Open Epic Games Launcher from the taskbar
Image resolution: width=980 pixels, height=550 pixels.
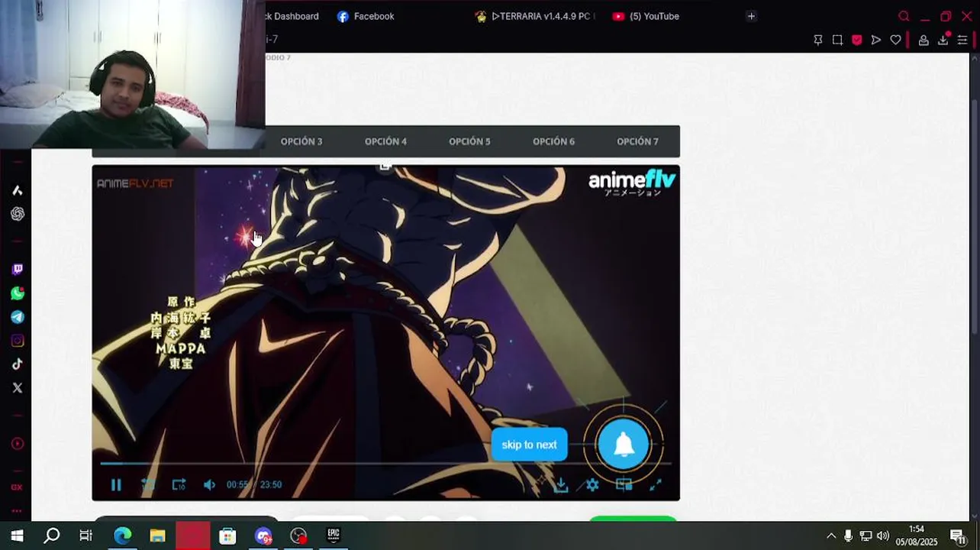[334, 535]
